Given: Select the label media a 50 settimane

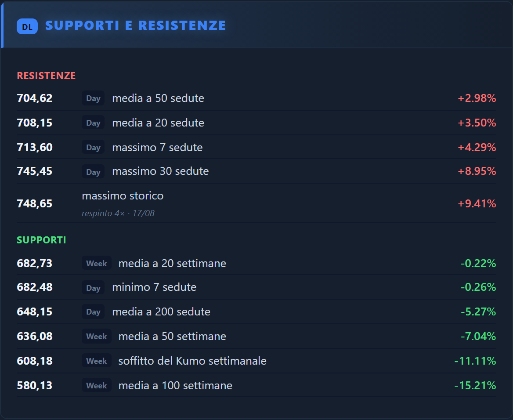Looking at the screenshot, I should (x=172, y=336).
